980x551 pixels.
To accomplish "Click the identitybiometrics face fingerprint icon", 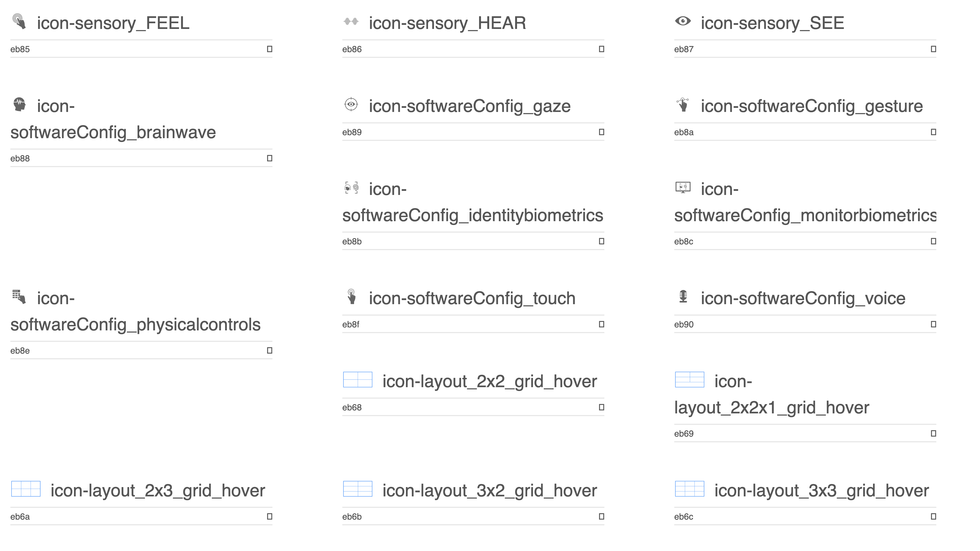I will click(x=351, y=188).
